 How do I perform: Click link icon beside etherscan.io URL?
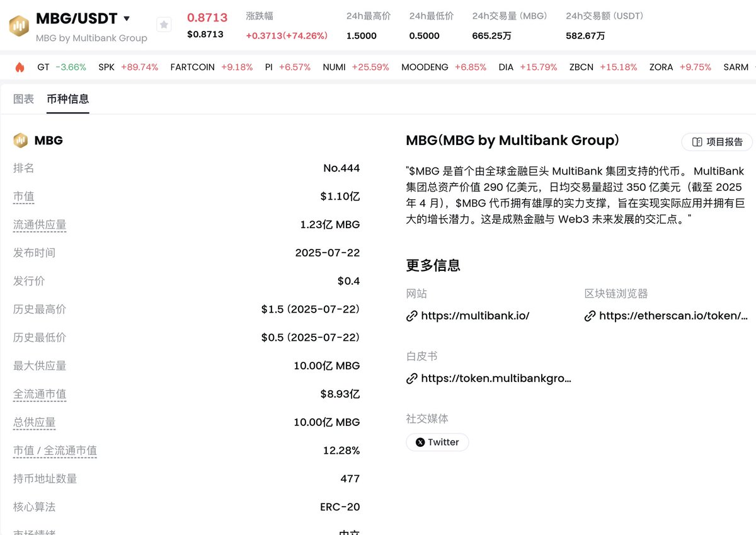[x=590, y=316]
